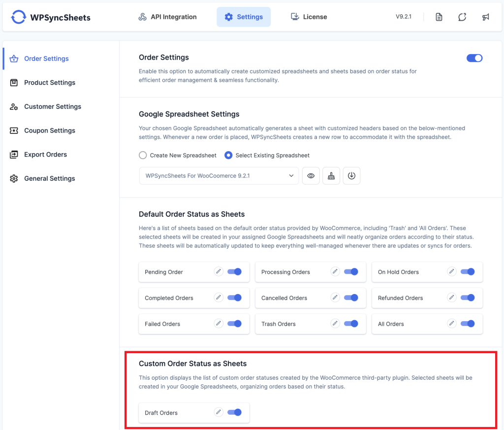Click the refresh support icon in header
Screen dimensions: 504x430
coord(462,17)
